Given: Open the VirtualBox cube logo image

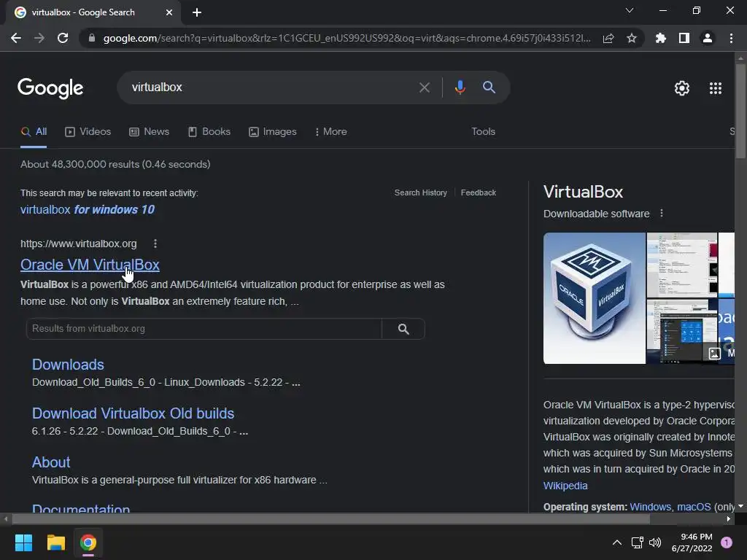Looking at the screenshot, I should (594, 298).
